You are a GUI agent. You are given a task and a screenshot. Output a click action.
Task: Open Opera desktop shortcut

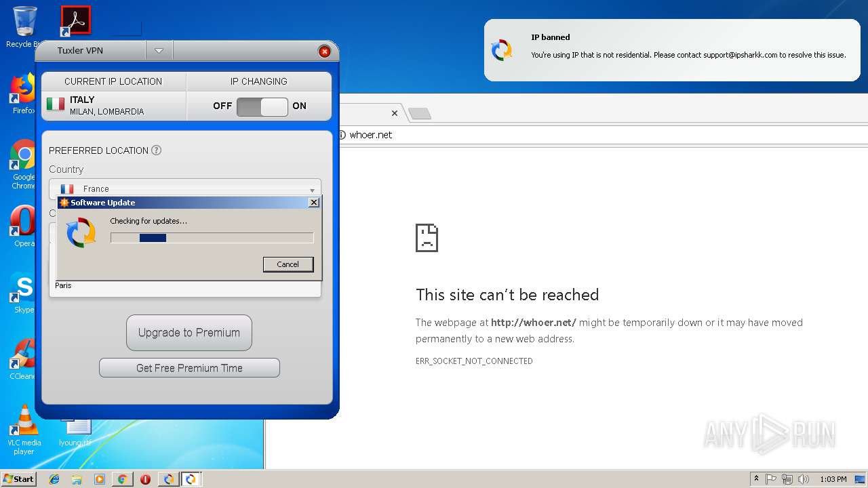(24, 226)
